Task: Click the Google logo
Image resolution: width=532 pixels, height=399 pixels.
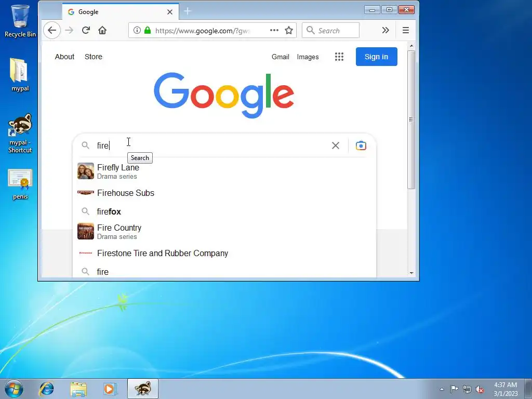Action: (x=224, y=96)
